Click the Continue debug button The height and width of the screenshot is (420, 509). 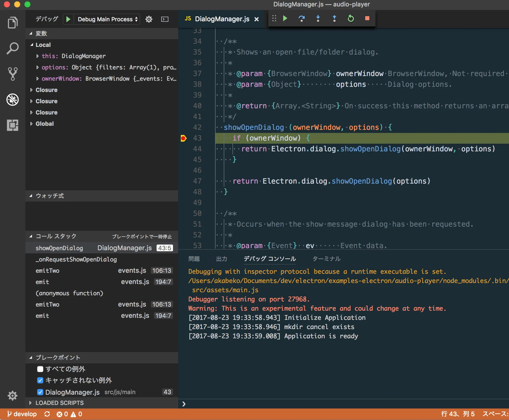(285, 18)
